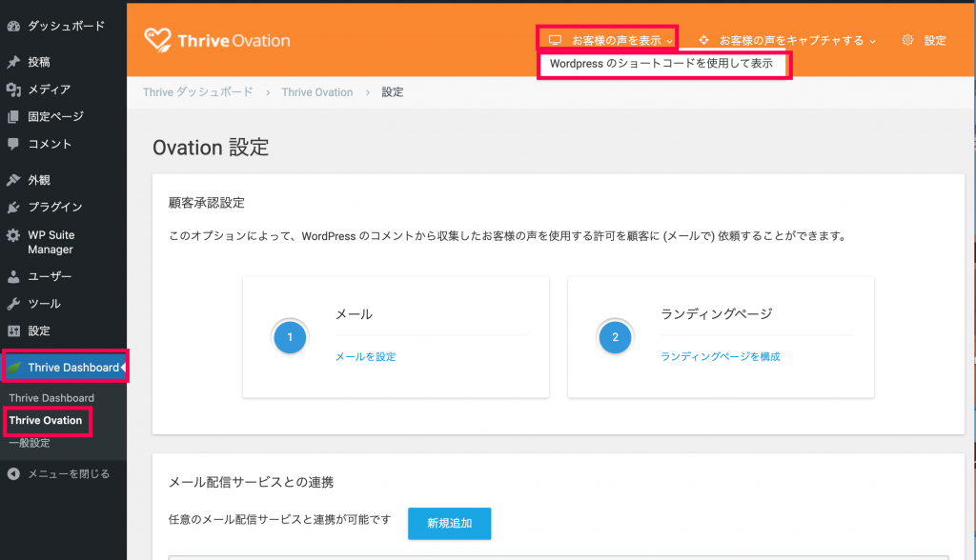Click the sliders icon beside sidebar 設定
Screen dimensions: 976x560
coord(13,331)
